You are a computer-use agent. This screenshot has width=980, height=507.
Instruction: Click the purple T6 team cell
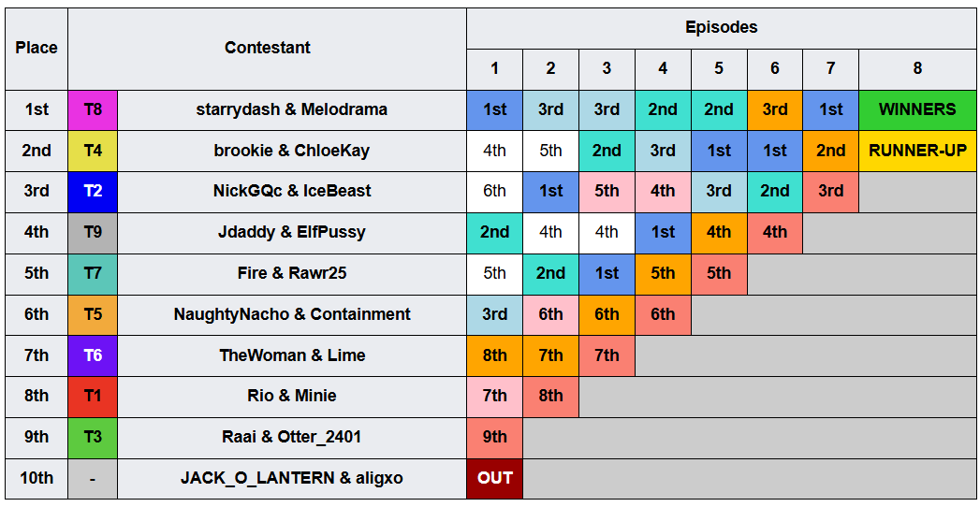93,355
